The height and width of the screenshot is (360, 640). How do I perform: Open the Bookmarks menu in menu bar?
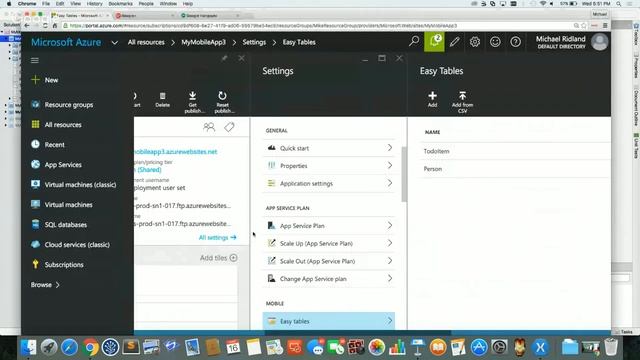point(120,4)
